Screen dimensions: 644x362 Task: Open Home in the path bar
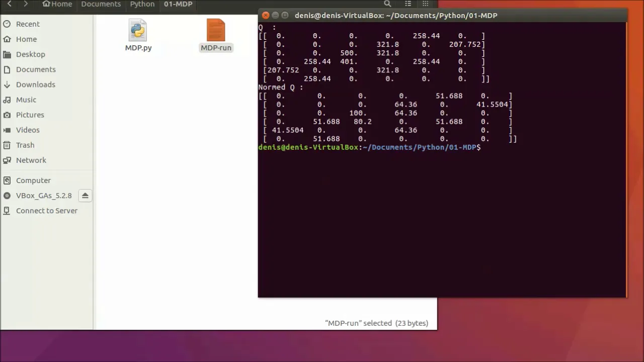pos(57,4)
